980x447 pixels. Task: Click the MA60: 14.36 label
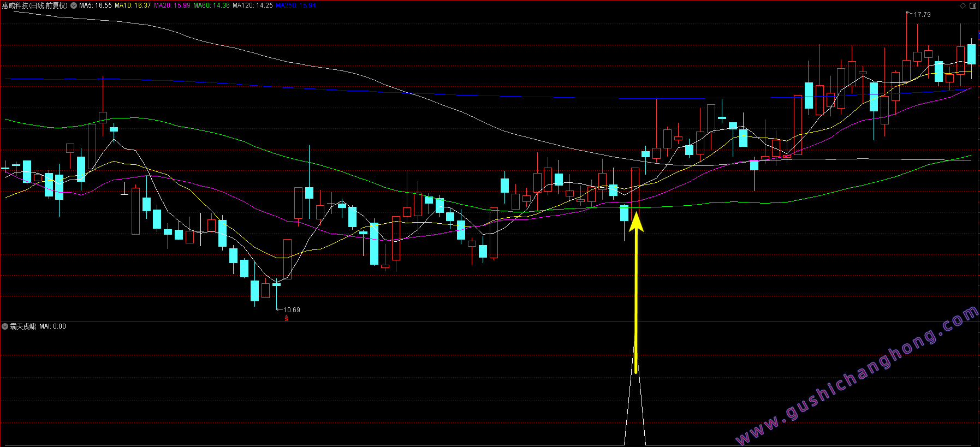point(211,5)
